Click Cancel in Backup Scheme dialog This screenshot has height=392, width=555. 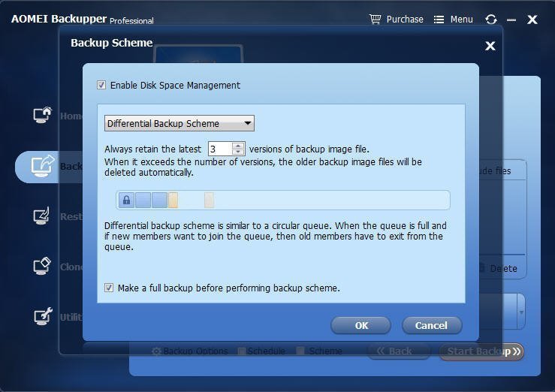[432, 325]
